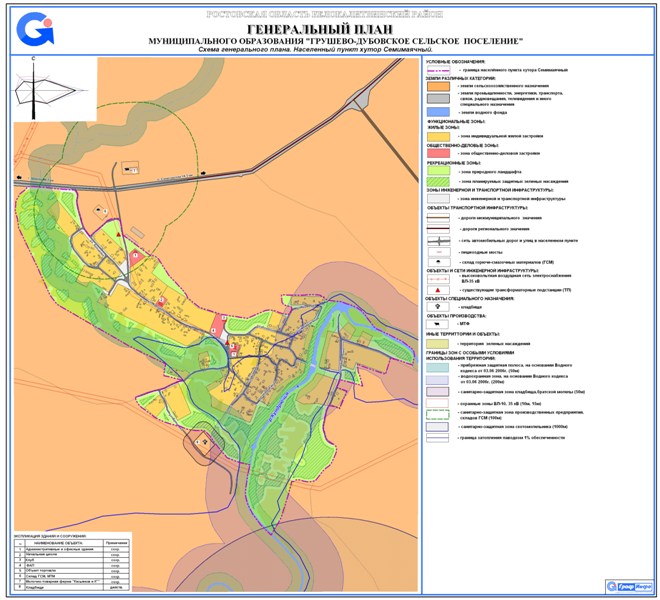The image size is (660, 600).
Task: Click the road network symbol in legend
Action: pyautogui.click(x=440, y=241)
